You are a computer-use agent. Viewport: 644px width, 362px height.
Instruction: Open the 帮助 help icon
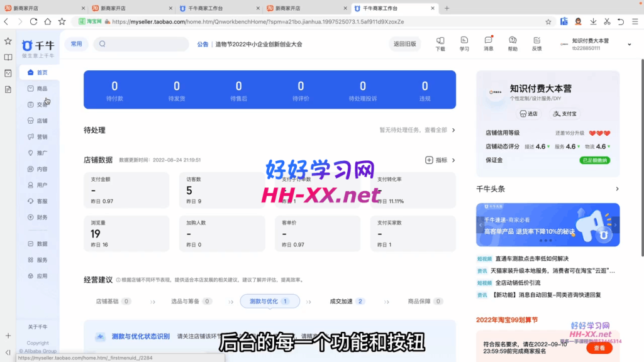[513, 43]
